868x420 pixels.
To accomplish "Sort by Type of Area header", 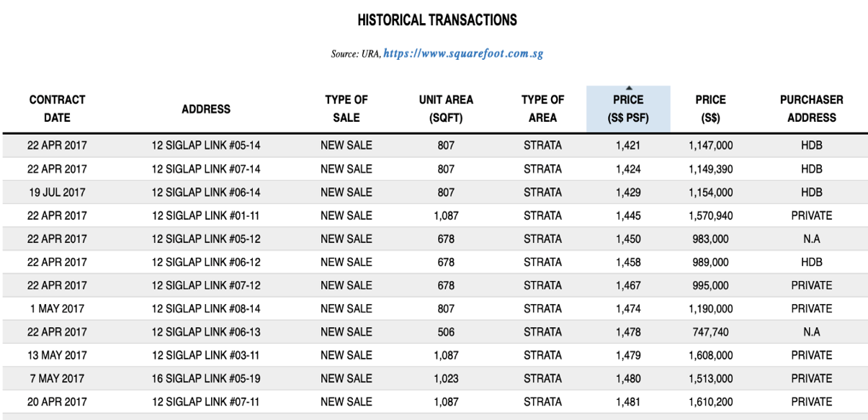I will pos(542,109).
